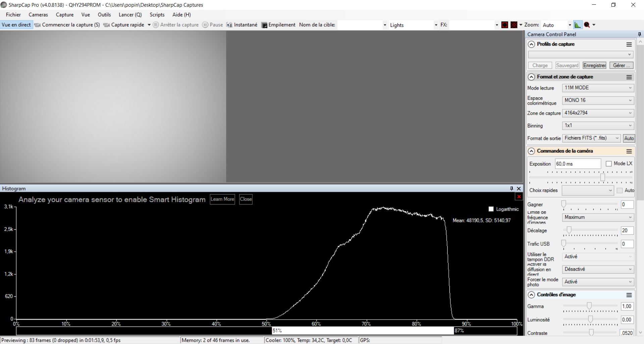This screenshot has width=644, height=344.
Task: Toggle the red circle reticule overlay icon
Action: (x=505, y=25)
